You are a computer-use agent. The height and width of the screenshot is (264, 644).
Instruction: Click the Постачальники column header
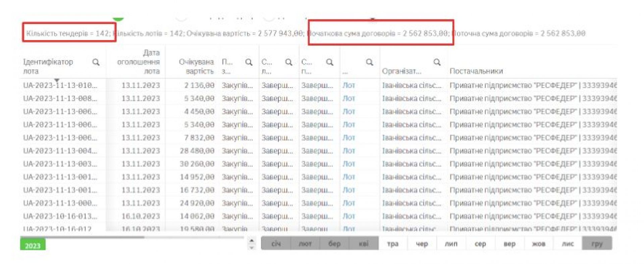[x=476, y=71]
